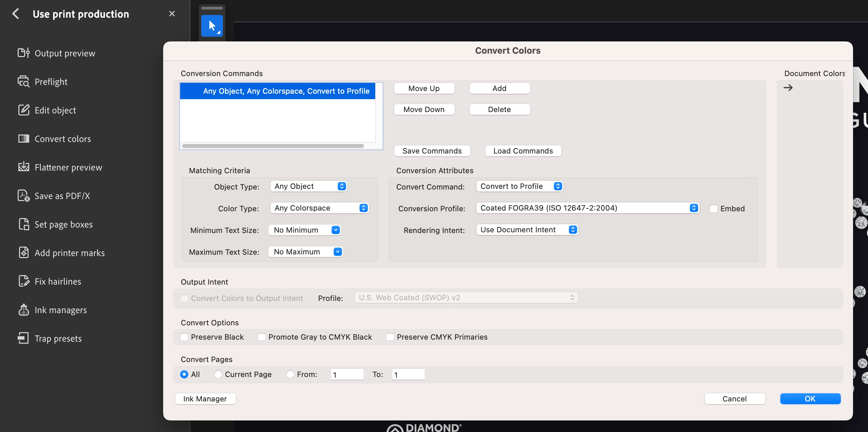The image size is (868, 432).
Task: Click the Output preview icon
Action: click(23, 53)
